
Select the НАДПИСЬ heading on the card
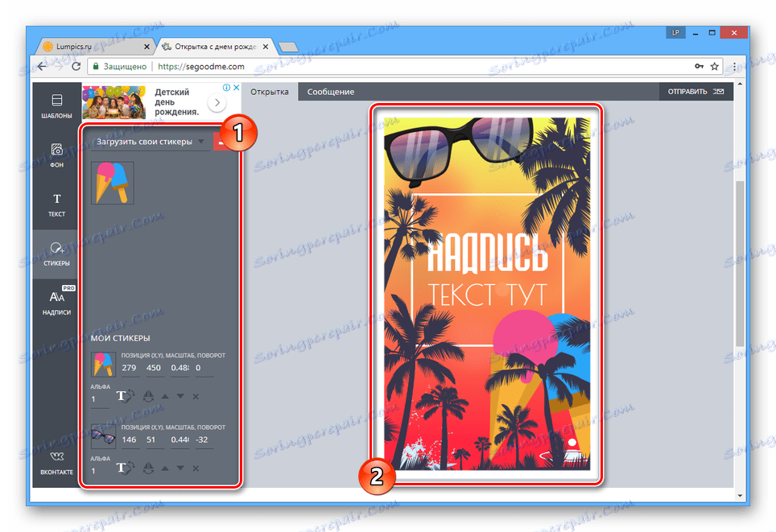(488, 253)
